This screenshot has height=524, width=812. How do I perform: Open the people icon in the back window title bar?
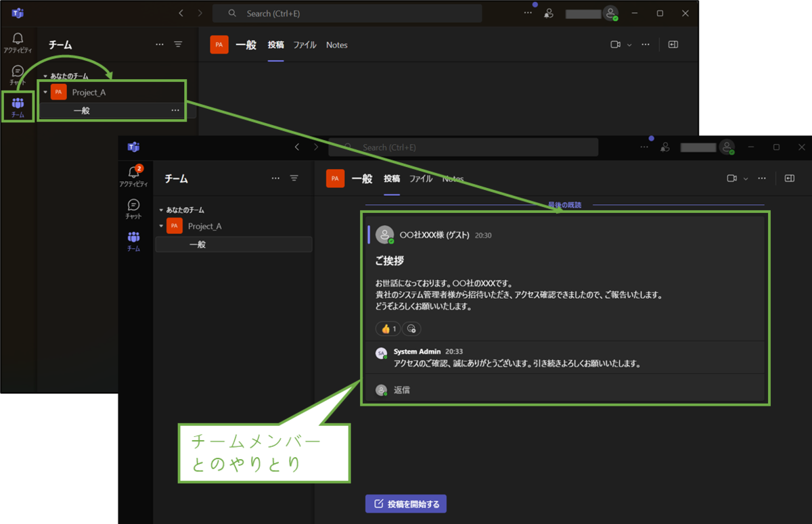(549, 13)
